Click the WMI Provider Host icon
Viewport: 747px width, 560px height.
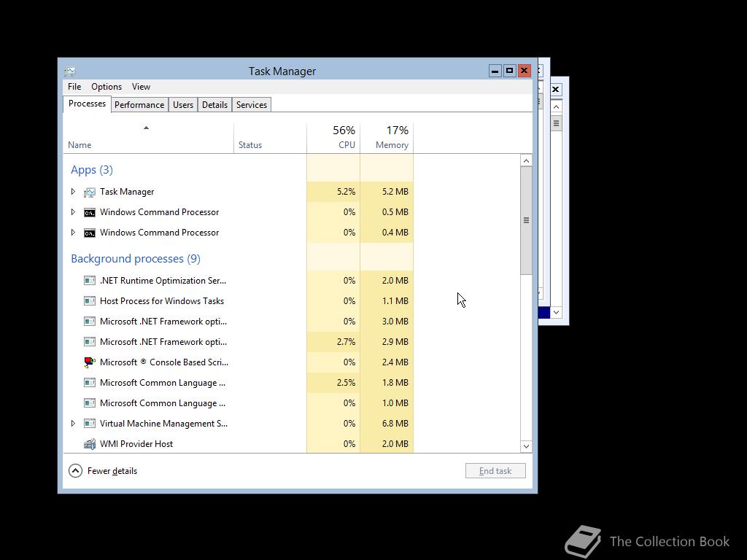point(90,444)
